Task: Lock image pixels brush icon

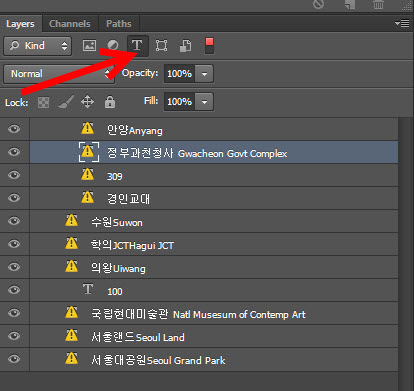Action: coord(66,102)
